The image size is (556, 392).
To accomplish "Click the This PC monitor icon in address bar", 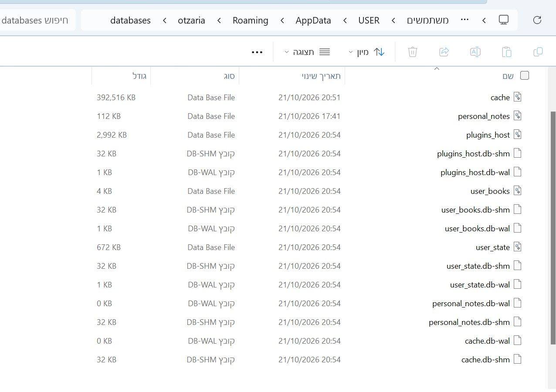I will pos(504,20).
